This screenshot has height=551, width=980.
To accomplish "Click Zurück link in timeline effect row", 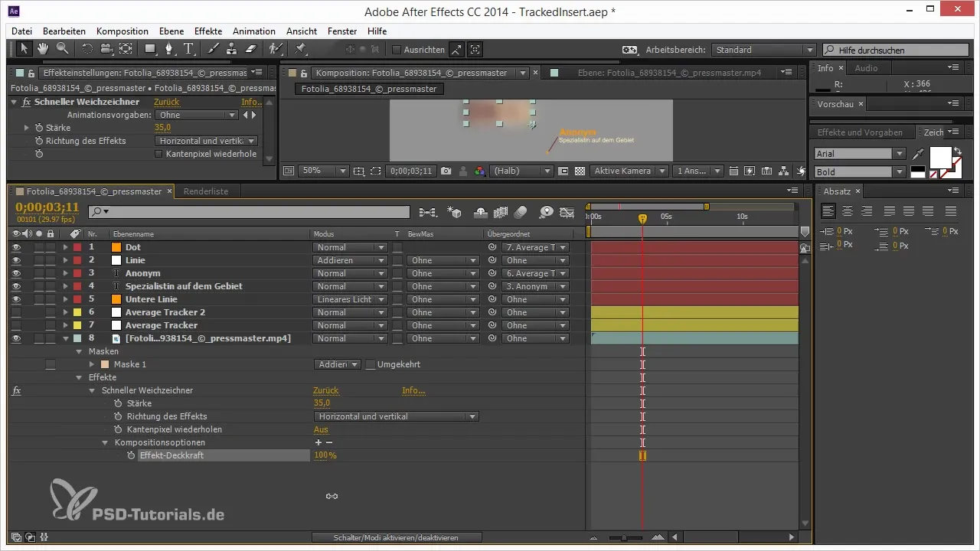I will [326, 390].
